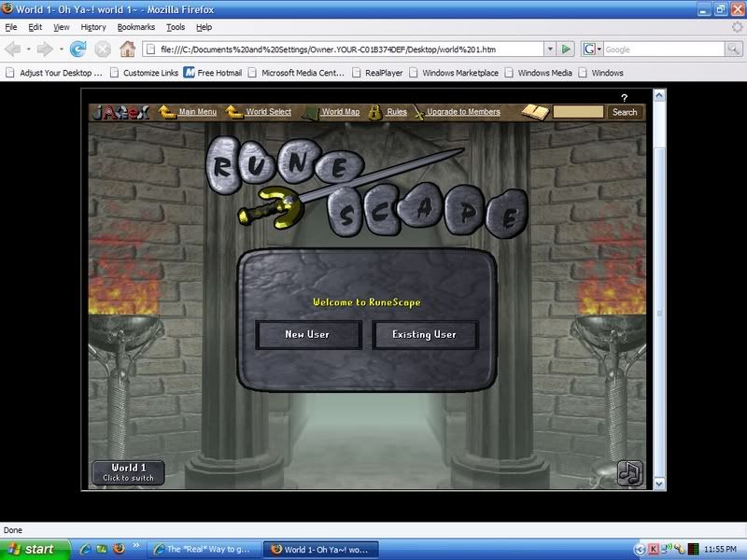Open the Tools menu
Image resolution: width=747 pixels, height=560 pixels.
click(x=176, y=27)
